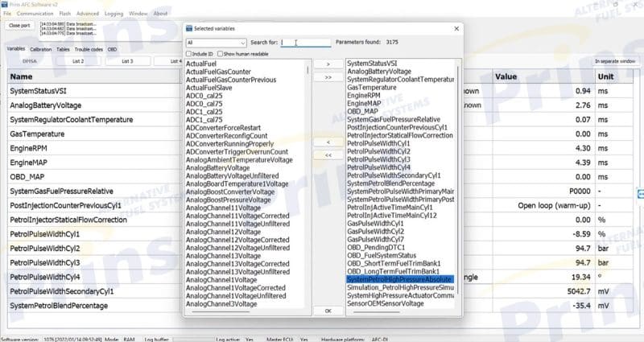Screen dimensions: 644x342
Task: Click the single-arrow remove (<) button
Action: (x=328, y=140)
